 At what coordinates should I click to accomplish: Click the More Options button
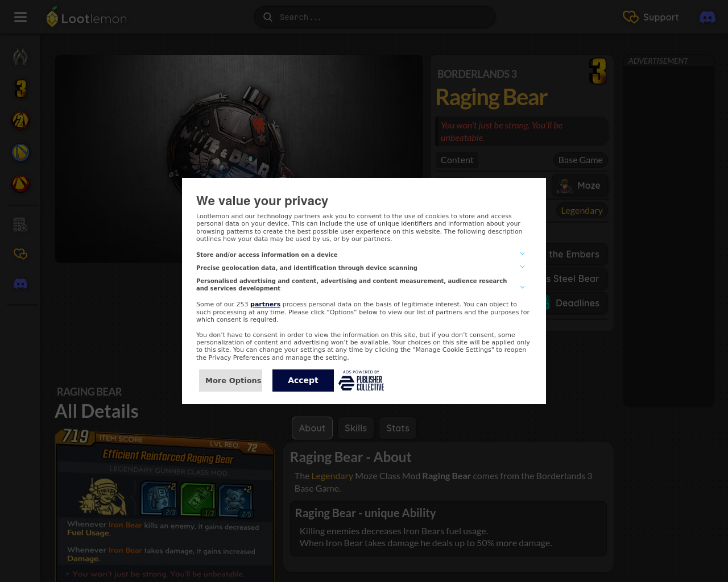(x=230, y=380)
